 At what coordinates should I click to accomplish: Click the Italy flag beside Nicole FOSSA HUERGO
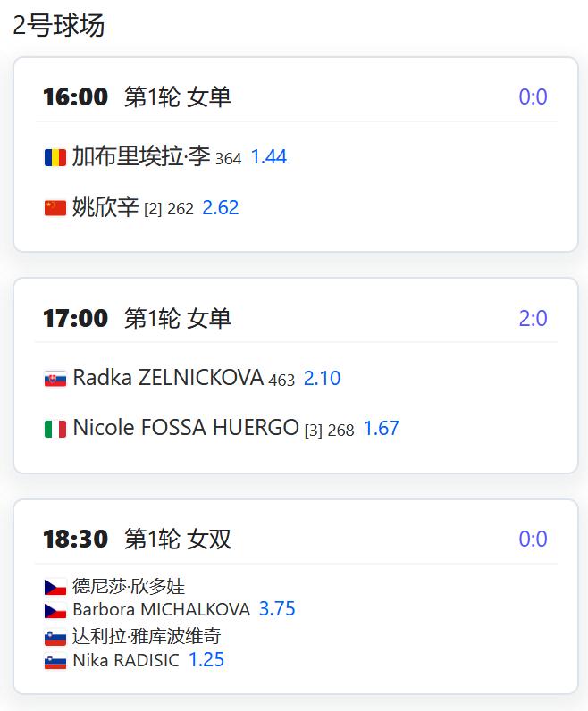pyautogui.click(x=55, y=429)
